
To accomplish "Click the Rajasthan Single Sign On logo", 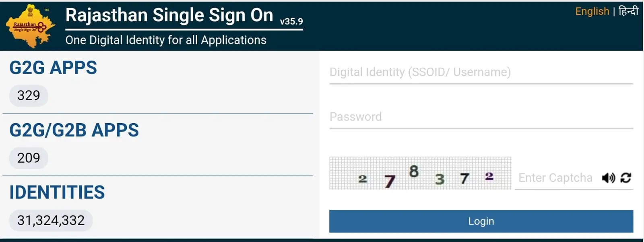I will tap(30, 26).
